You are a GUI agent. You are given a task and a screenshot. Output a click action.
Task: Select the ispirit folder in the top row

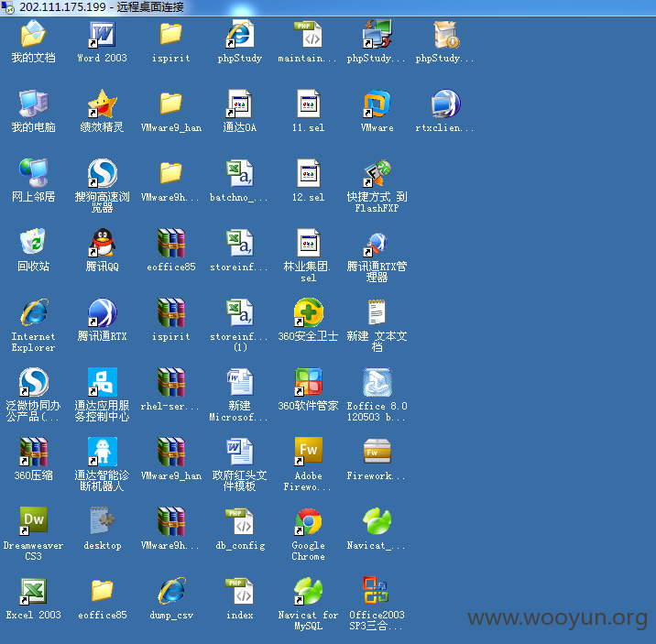point(170,34)
